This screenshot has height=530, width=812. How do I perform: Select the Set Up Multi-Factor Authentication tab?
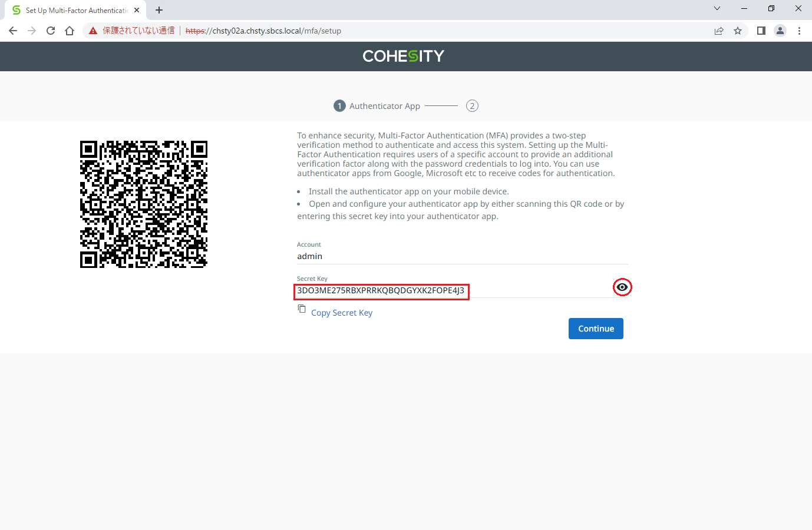click(77, 10)
